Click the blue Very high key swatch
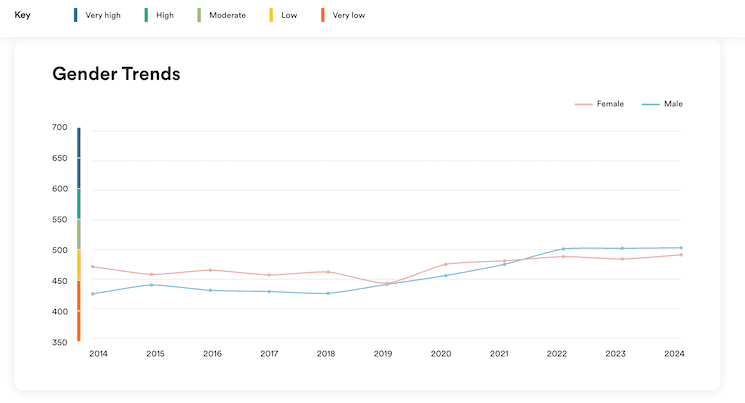The width and height of the screenshot is (745, 403). (x=76, y=15)
